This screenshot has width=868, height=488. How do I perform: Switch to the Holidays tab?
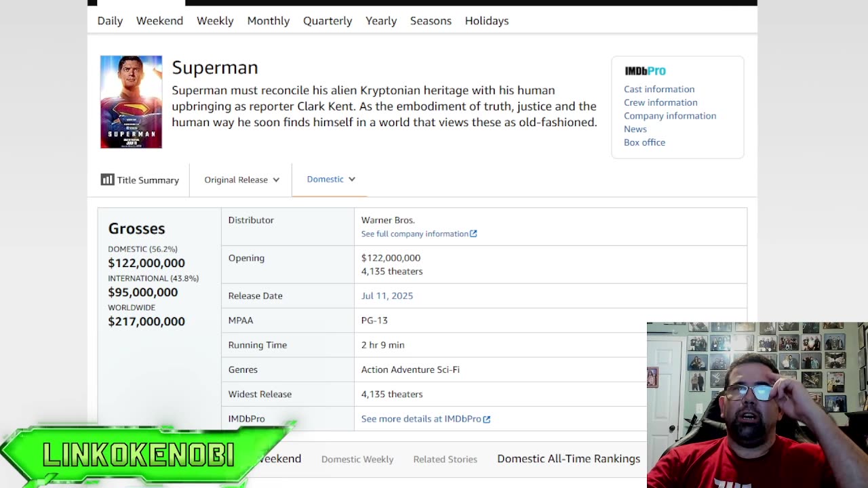tap(486, 20)
